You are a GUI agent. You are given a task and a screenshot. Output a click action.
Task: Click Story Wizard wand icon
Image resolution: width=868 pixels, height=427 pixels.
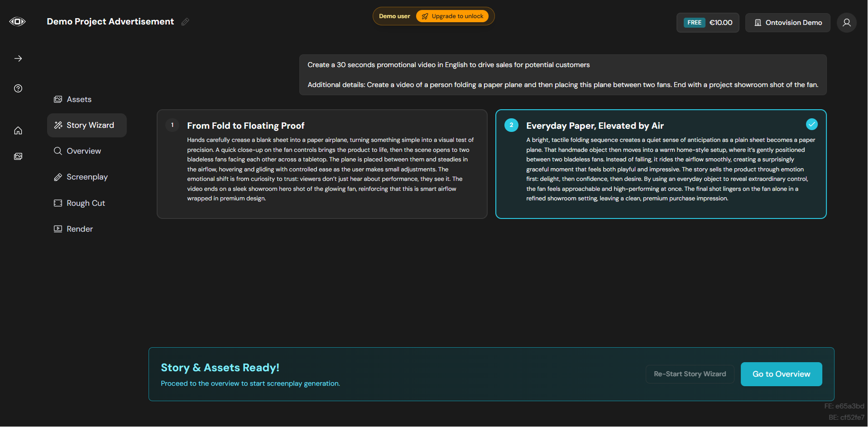click(x=58, y=125)
